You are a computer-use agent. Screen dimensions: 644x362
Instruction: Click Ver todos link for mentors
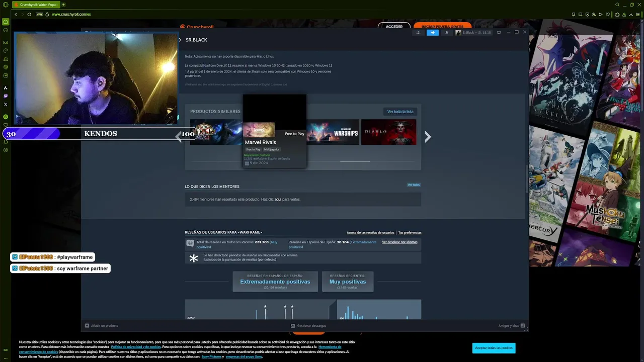point(414,185)
